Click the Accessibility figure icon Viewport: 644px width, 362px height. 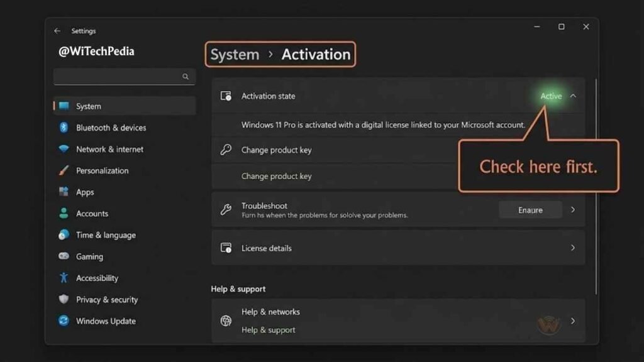tap(64, 278)
